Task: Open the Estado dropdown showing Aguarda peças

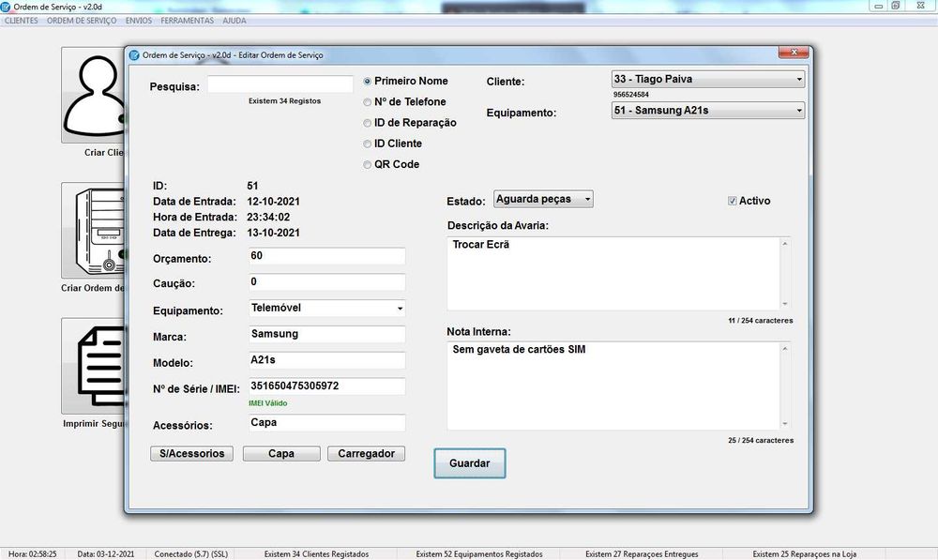Action: (543, 199)
